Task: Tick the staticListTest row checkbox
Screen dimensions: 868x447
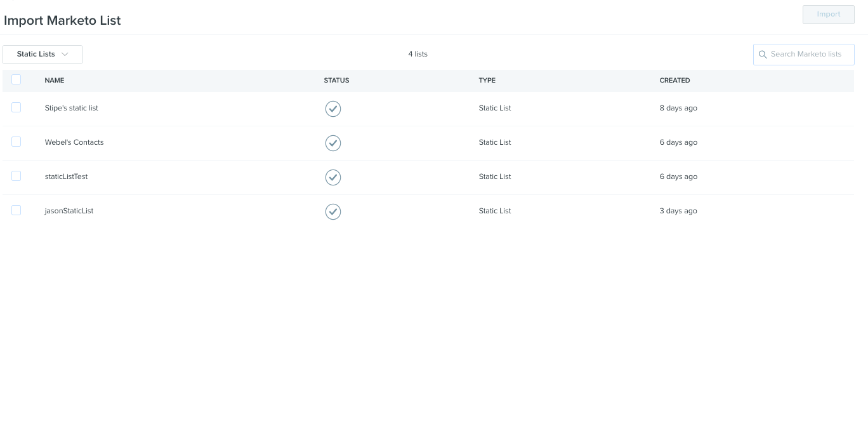Action: [x=16, y=176]
